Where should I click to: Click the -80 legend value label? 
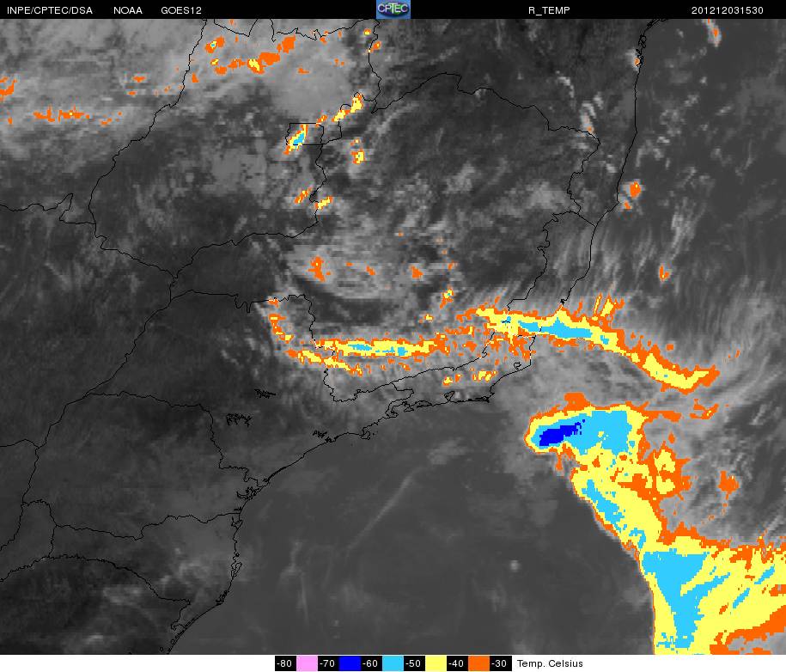point(285,663)
